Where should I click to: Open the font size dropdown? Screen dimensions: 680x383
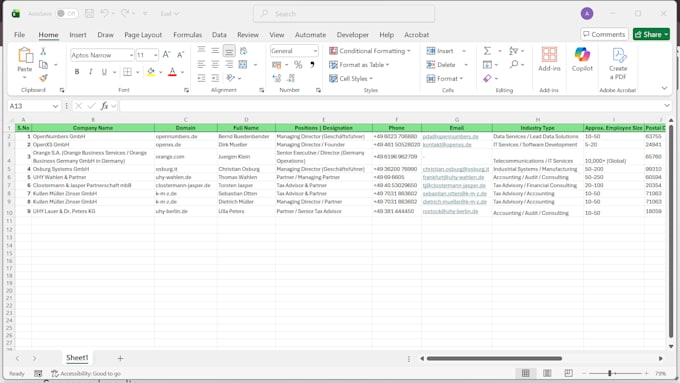155,55
